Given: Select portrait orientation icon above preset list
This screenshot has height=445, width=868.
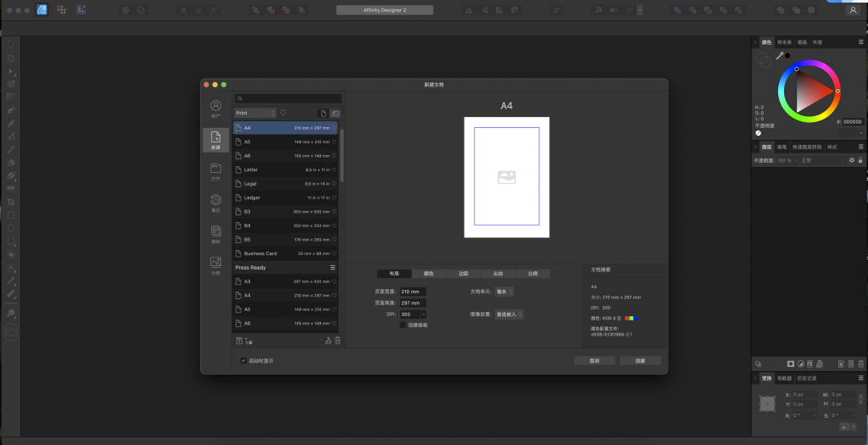Looking at the screenshot, I should pos(324,113).
